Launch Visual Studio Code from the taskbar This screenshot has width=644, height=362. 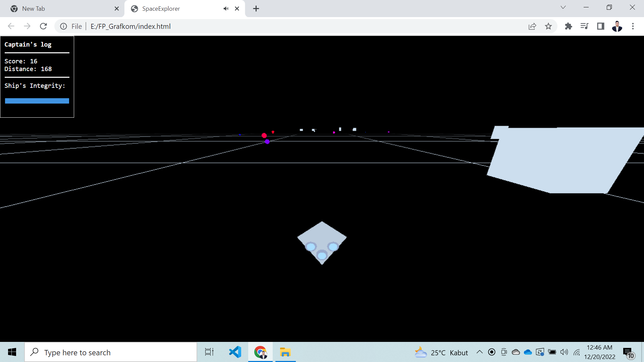click(x=235, y=352)
